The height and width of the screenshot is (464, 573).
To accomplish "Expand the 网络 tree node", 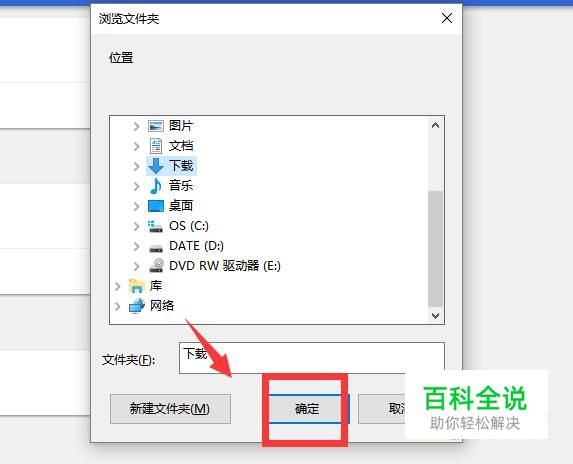I will (117, 306).
